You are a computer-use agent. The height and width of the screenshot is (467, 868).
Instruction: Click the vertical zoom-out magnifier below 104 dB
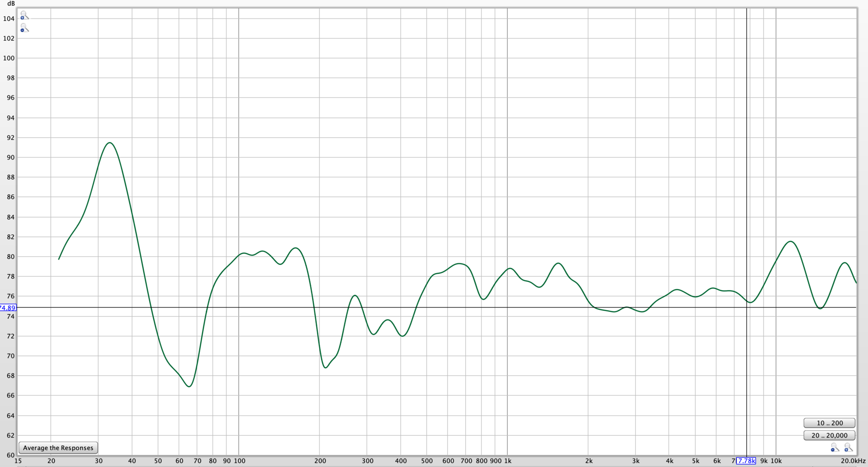[x=24, y=28]
